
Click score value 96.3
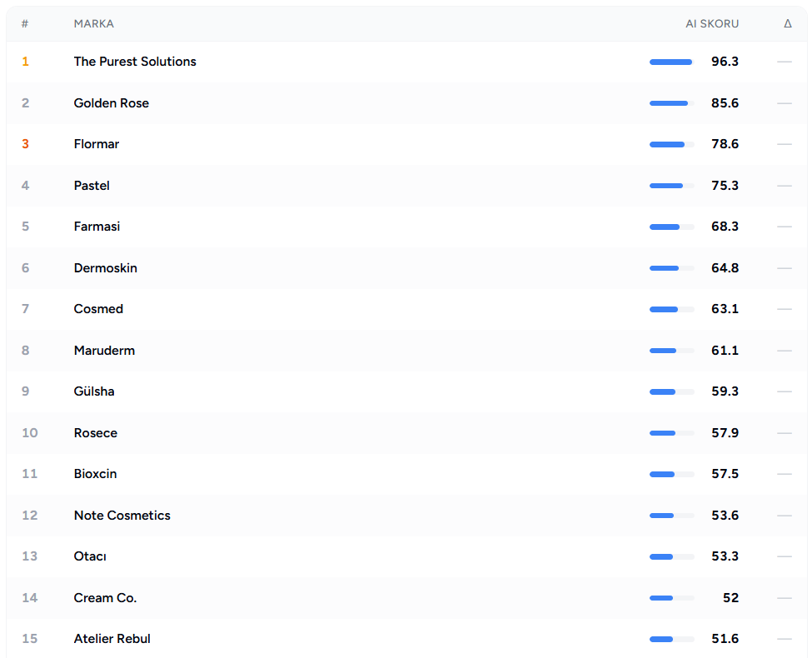coord(725,62)
